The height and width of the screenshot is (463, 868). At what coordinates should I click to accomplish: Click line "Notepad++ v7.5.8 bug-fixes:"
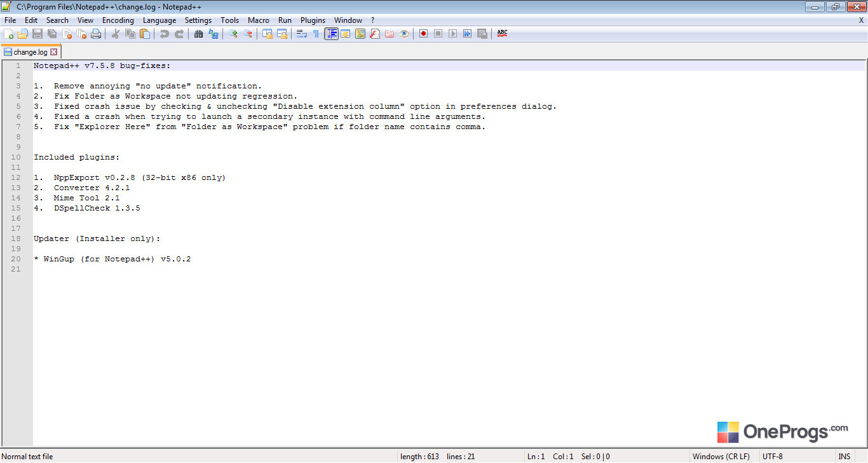(102, 66)
